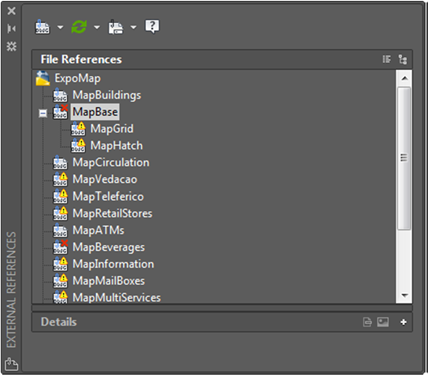Click the Attach DWG icon

pyautogui.click(x=42, y=27)
